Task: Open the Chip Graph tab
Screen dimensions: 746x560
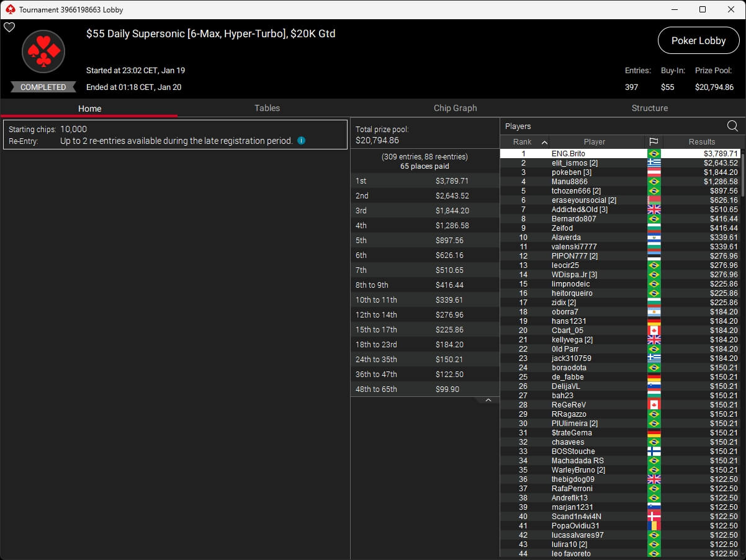Action: tap(455, 108)
